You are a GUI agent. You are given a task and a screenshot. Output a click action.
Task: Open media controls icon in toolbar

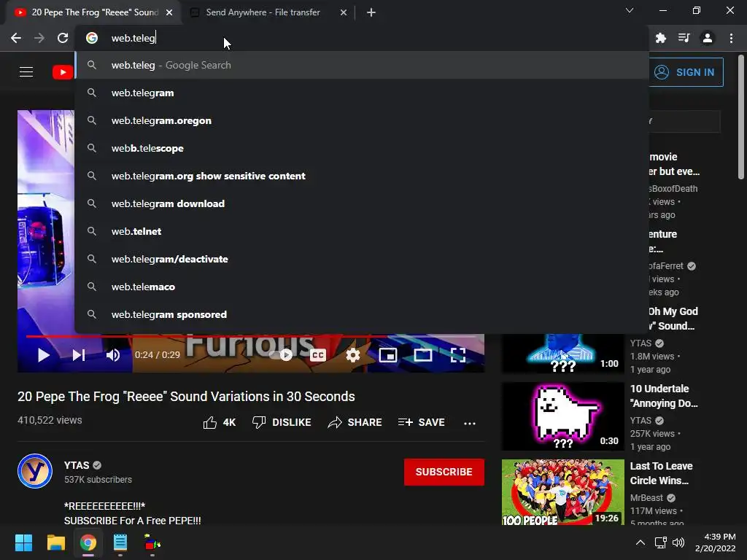[684, 38]
